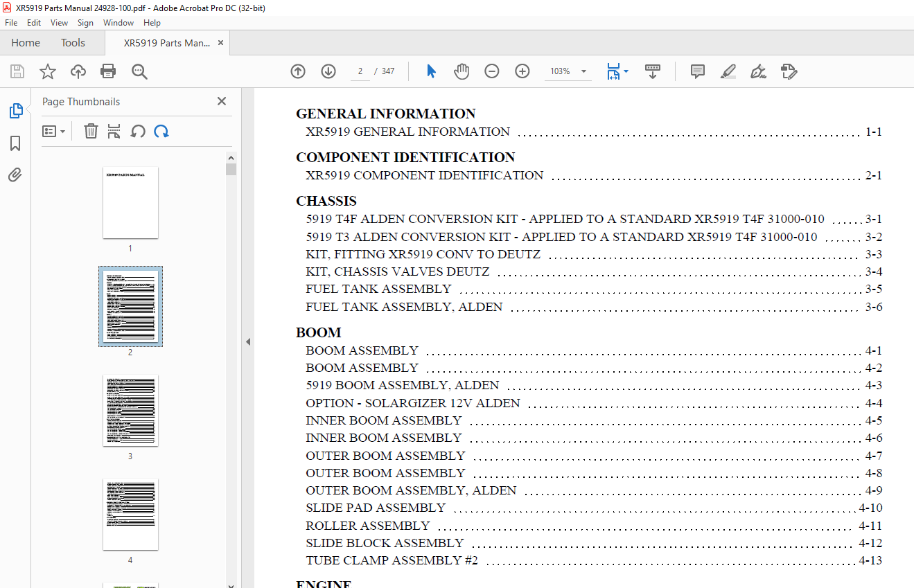Open the find text magnifier tool
This screenshot has width=914, height=588.
(x=140, y=71)
